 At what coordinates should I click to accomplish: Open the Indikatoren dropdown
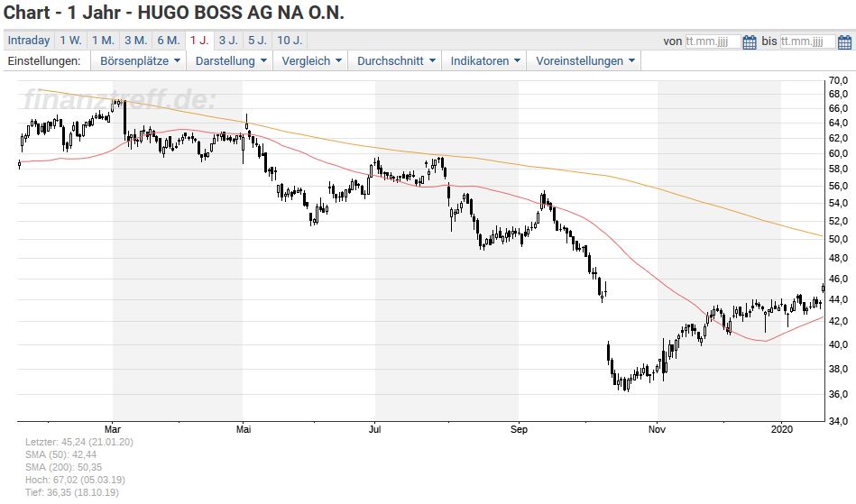[484, 61]
